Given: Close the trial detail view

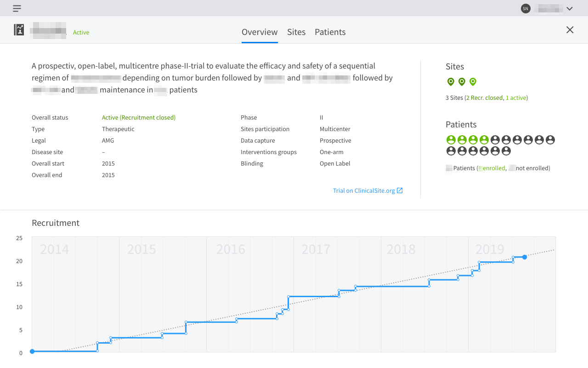Looking at the screenshot, I should click(570, 30).
